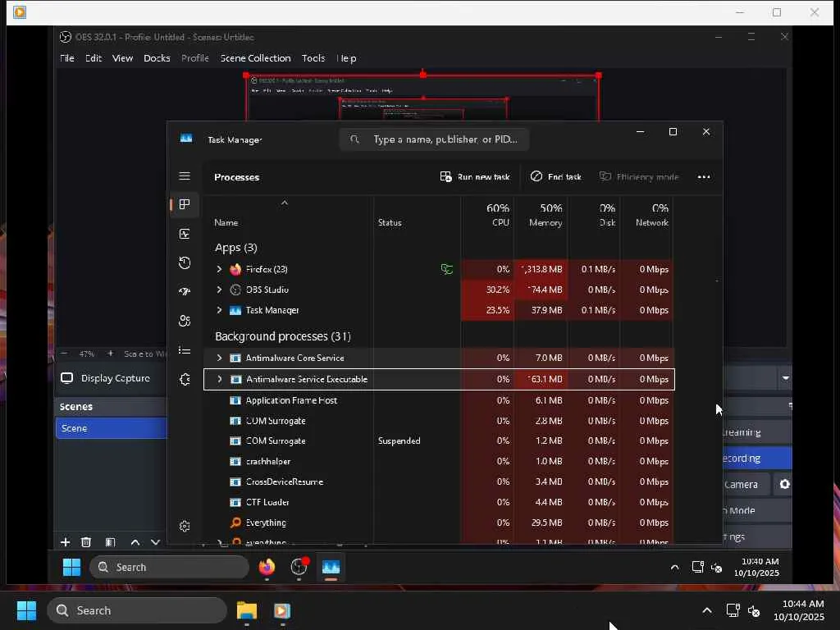Move scene up arrow in OBS

point(135,542)
